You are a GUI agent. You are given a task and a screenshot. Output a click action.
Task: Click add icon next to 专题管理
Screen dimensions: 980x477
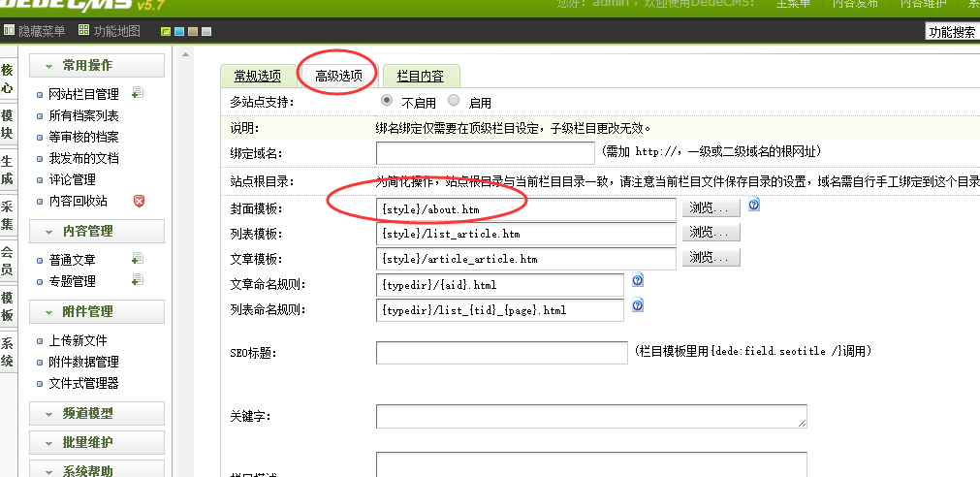pos(138,280)
